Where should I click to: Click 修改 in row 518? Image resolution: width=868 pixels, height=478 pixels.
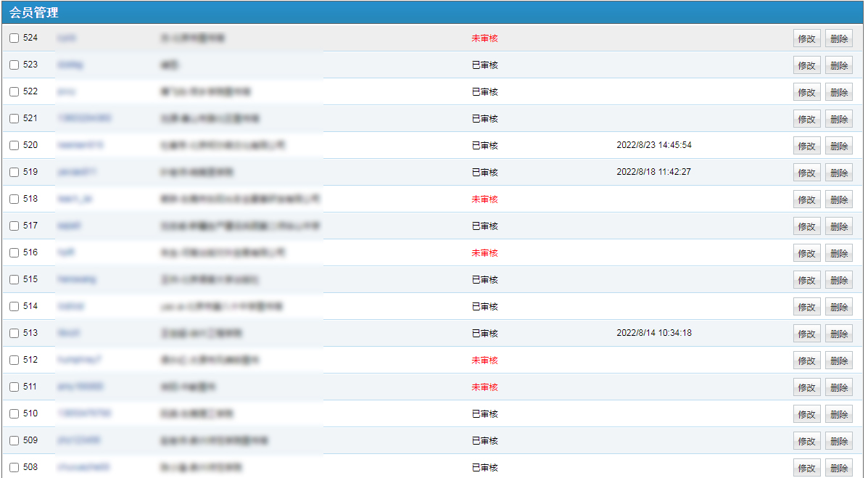[x=806, y=200]
